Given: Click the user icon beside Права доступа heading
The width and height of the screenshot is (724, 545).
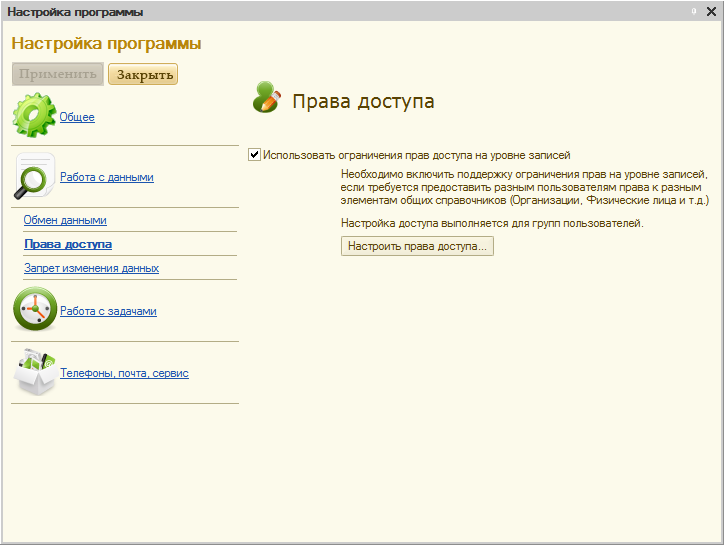Looking at the screenshot, I should coord(266,98).
